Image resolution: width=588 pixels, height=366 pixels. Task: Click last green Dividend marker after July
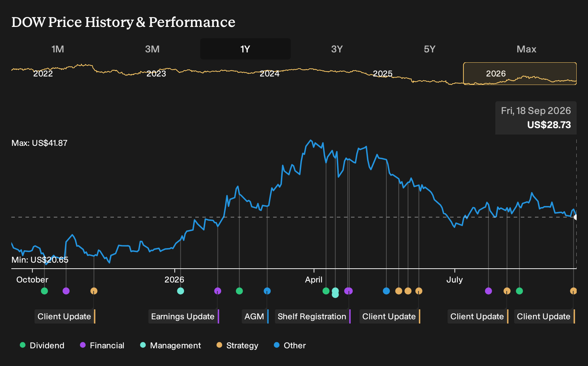coord(519,291)
